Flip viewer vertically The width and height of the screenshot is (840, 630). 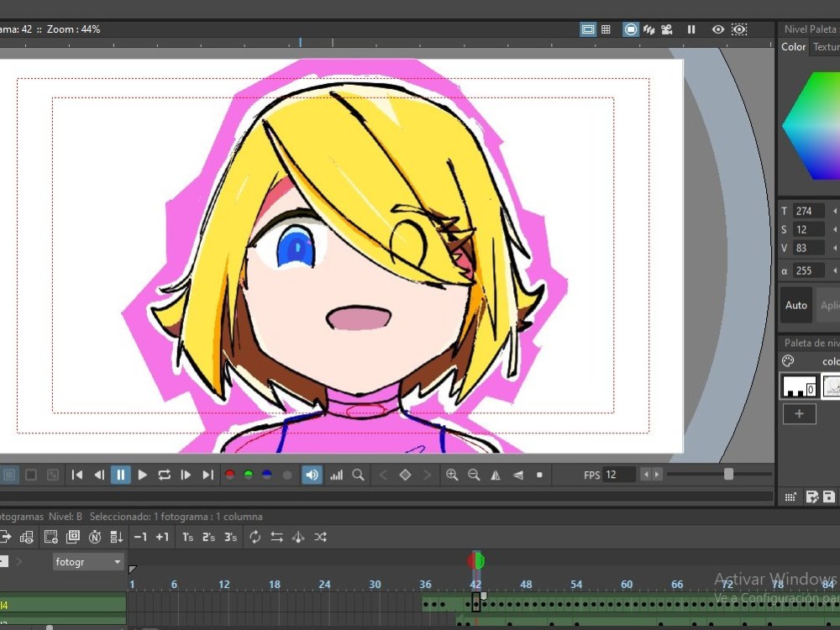coord(517,475)
